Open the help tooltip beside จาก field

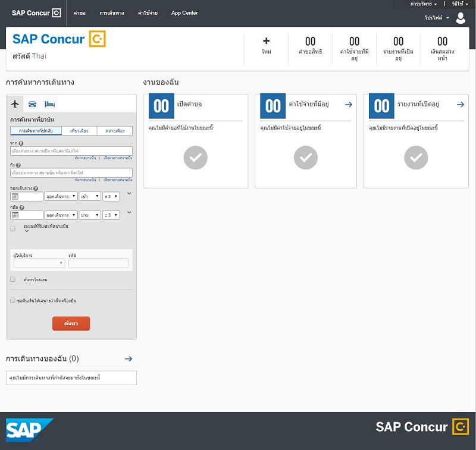(x=22, y=143)
